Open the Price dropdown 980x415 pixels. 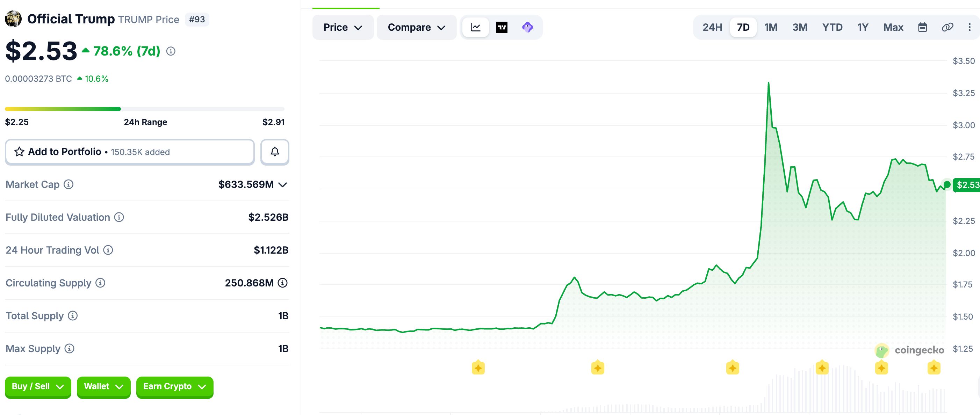[343, 27]
